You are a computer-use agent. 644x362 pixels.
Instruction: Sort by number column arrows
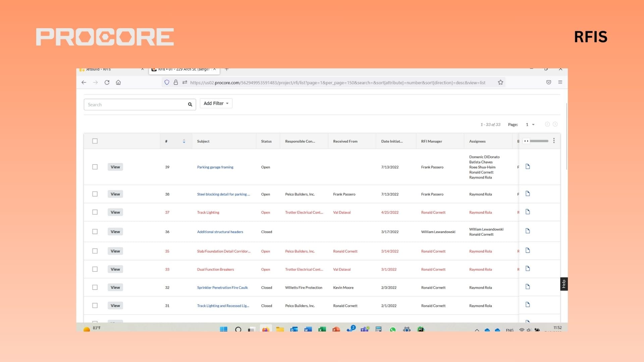point(184,141)
